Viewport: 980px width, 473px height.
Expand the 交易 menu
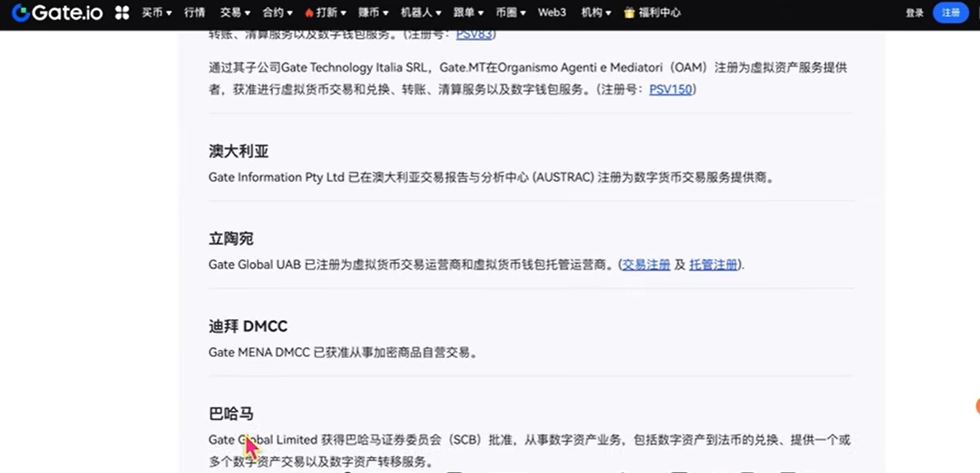235,13
